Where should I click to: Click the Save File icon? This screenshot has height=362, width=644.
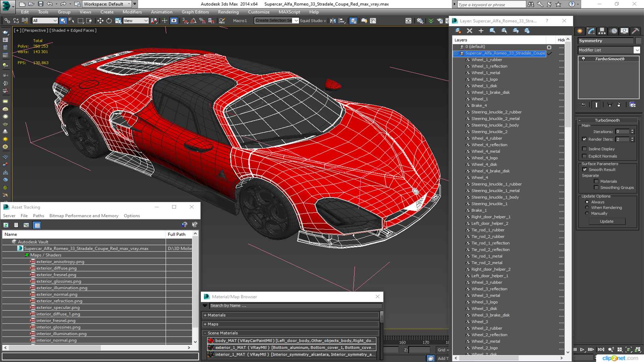point(40,4)
